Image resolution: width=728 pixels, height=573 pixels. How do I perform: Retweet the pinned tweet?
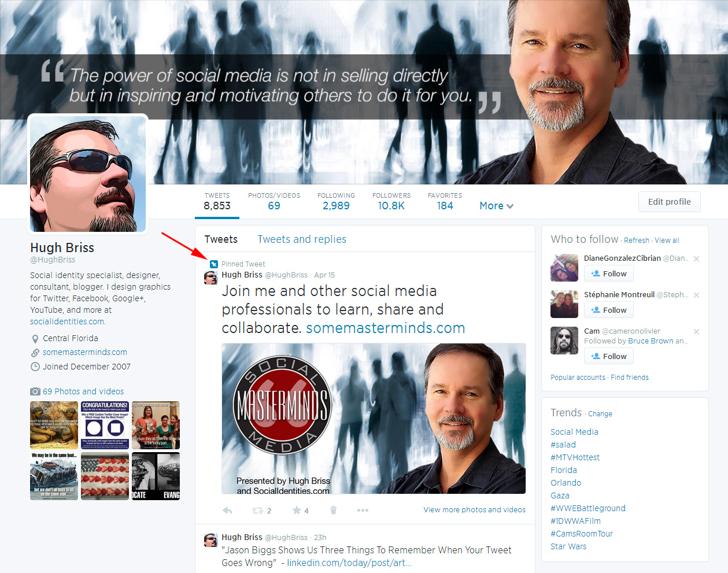pos(258,511)
